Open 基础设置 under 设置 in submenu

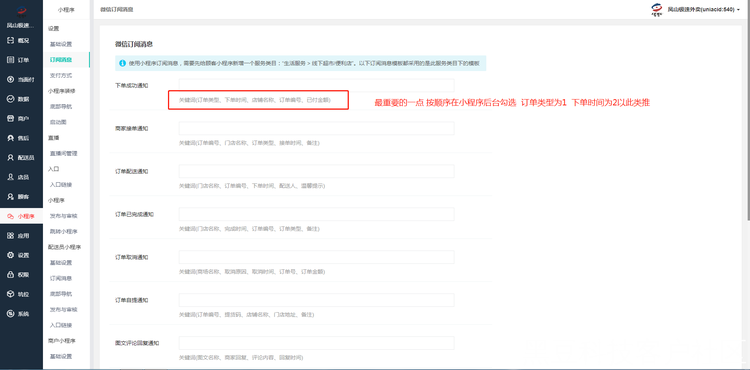point(61,44)
